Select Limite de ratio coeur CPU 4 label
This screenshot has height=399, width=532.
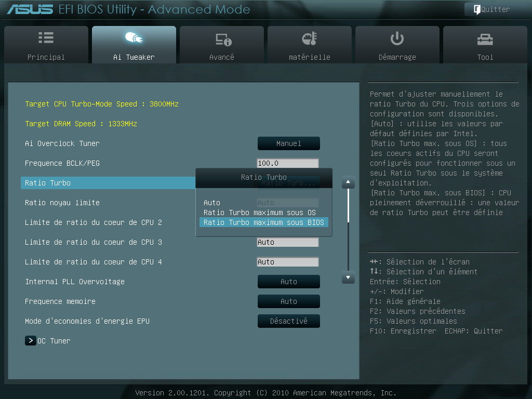94,262
